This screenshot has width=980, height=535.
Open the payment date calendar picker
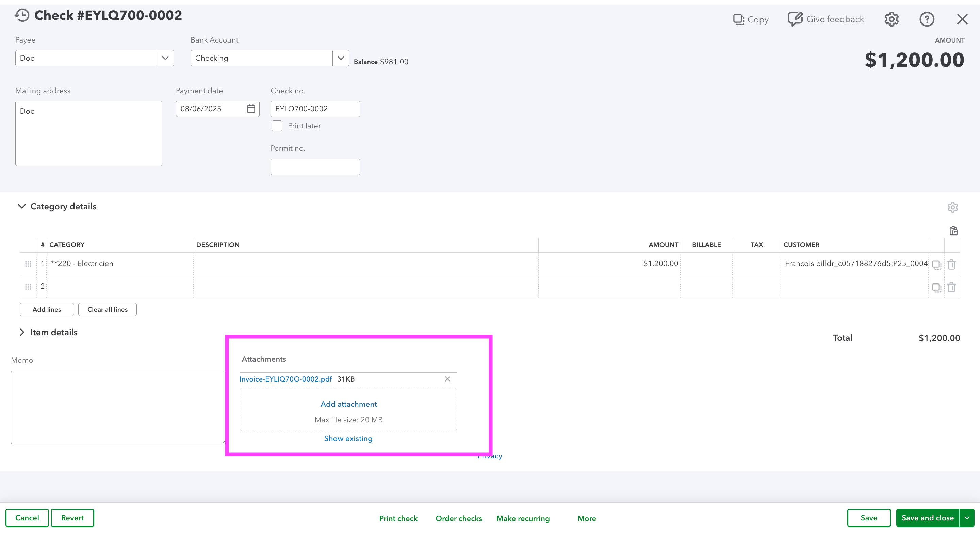click(251, 109)
